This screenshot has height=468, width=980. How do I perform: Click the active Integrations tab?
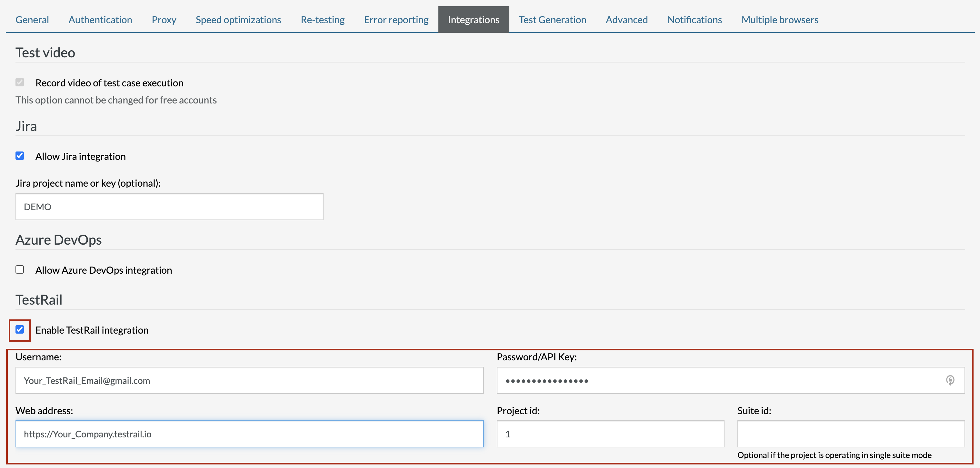[473, 20]
